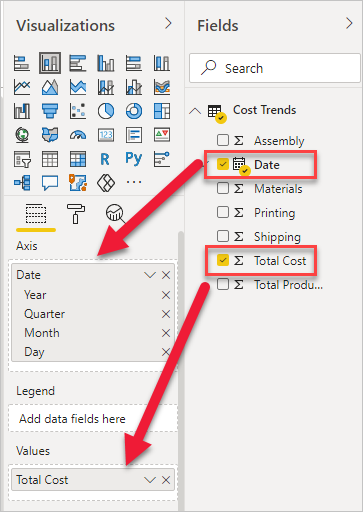Viewport: 363px width, 512px height.
Task: Remove Year from date hierarchy
Action: (166, 295)
